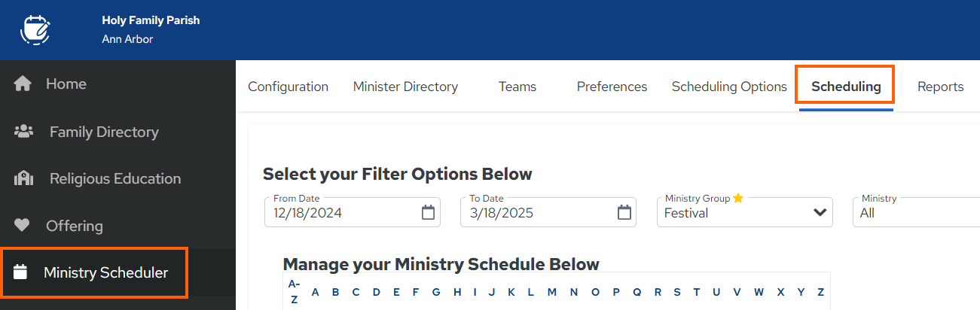Click the Religious Education church icon
980x310 pixels.
click(23, 178)
